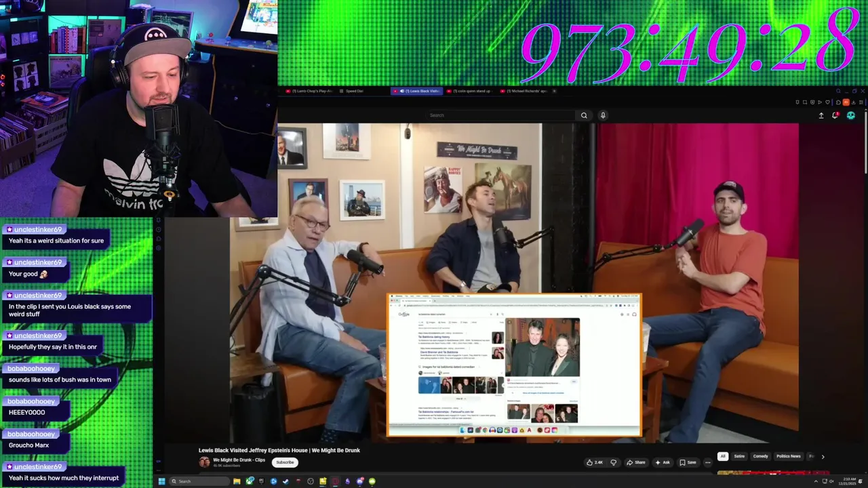The image size is (868, 488).
Task: Click the Windows taskbar search box
Action: pos(199,481)
